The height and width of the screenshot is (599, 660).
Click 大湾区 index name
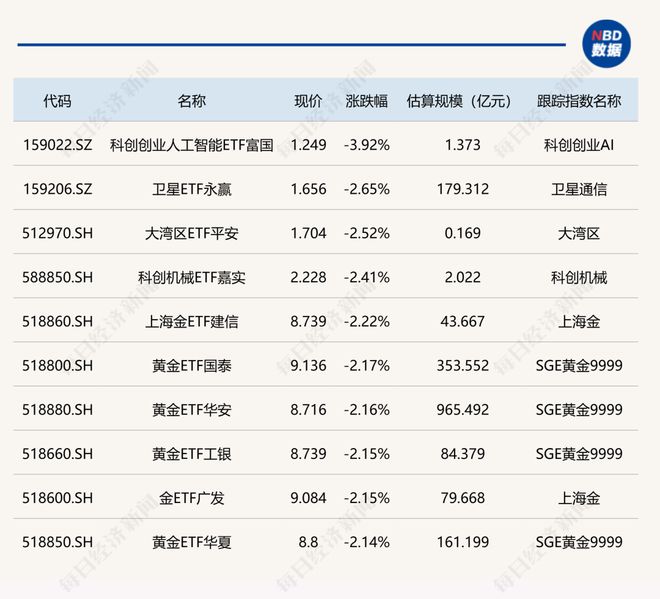(x=579, y=233)
